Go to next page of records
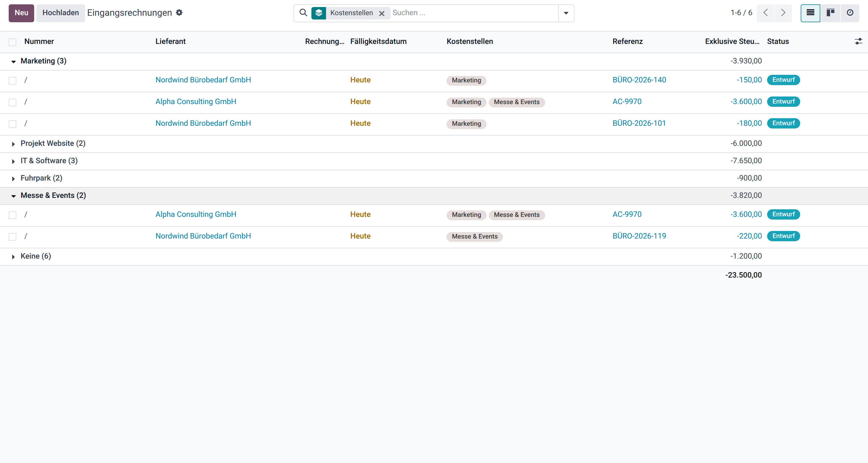The image size is (868, 463). [783, 13]
